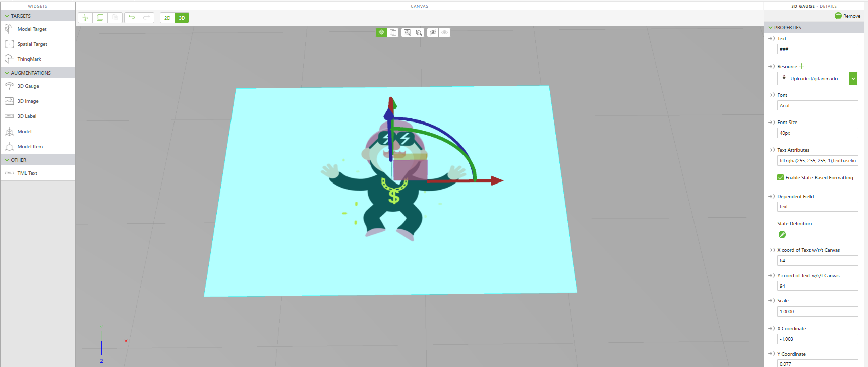This screenshot has height=367, width=868.
Task: Click the red X-axis arrow of the gizmo
Action: 497,181
